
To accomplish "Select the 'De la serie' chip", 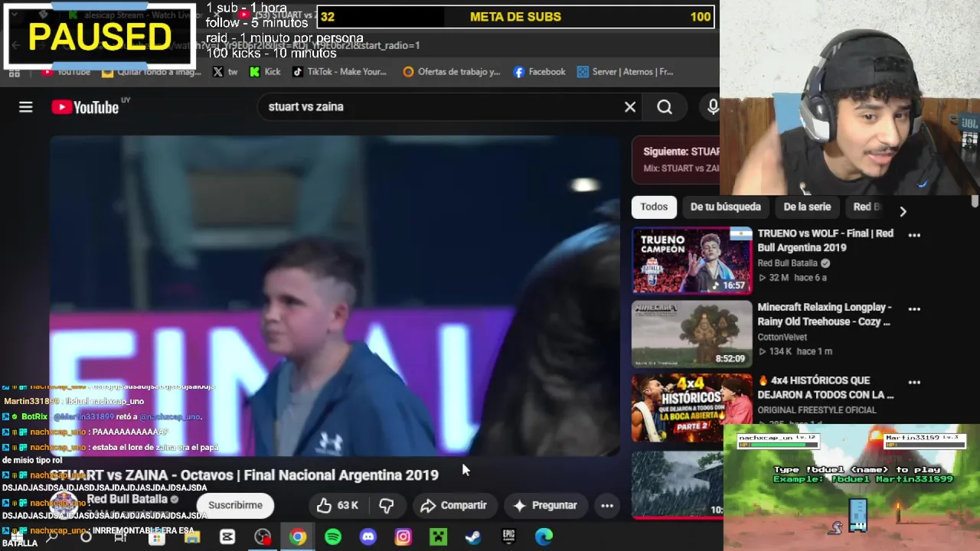I will (807, 207).
